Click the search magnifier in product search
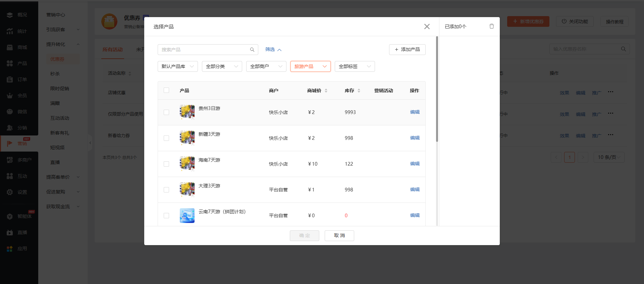The width and height of the screenshot is (644, 284). (x=252, y=50)
